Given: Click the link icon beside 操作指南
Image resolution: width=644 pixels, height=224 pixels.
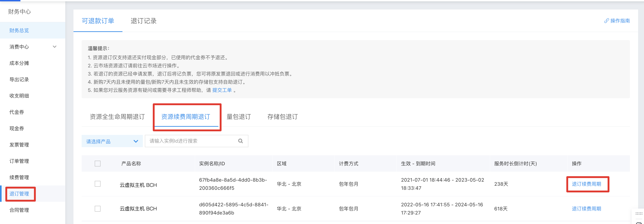Looking at the screenshot, I should click(x=607, y=21).
